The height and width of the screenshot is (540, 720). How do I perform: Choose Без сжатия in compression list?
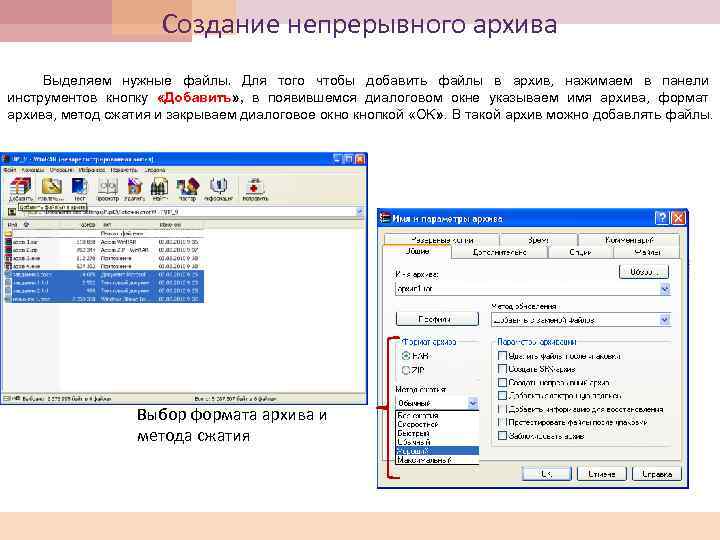coord(437,416)
